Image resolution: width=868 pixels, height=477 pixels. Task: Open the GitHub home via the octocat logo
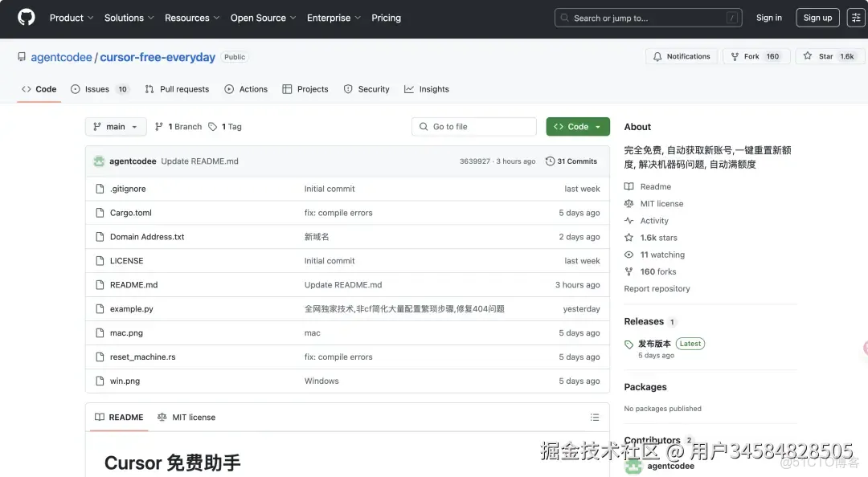[25, 17]
